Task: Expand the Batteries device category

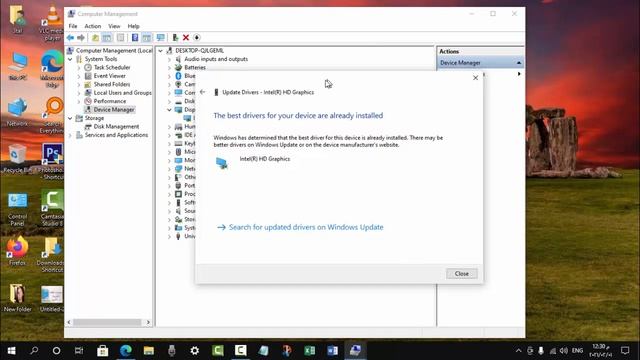Action: 169,68
